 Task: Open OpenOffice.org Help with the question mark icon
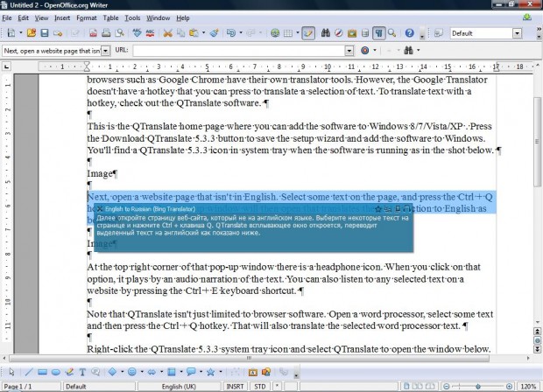tap(409, 33)
